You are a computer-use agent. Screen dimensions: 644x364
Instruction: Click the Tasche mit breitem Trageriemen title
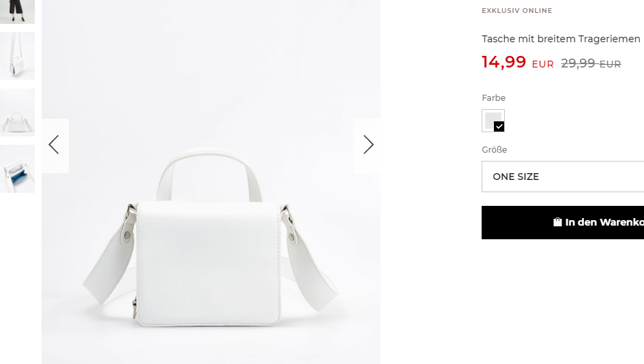coord(561,39)
